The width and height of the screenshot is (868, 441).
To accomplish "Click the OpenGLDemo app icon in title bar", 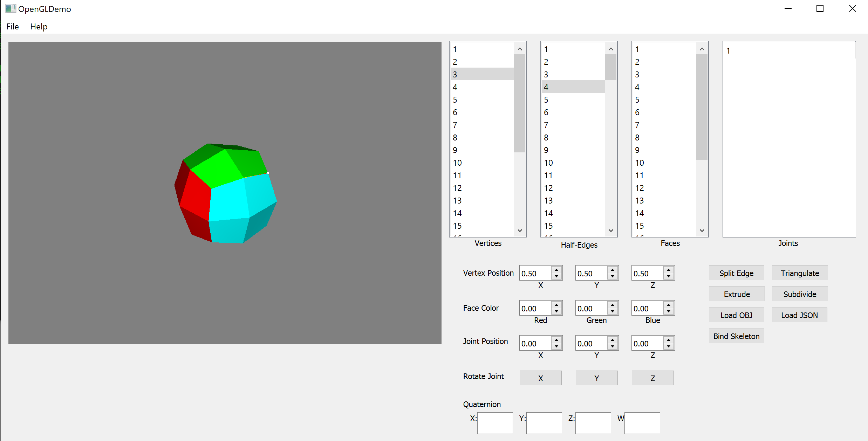I will point(11,9).
